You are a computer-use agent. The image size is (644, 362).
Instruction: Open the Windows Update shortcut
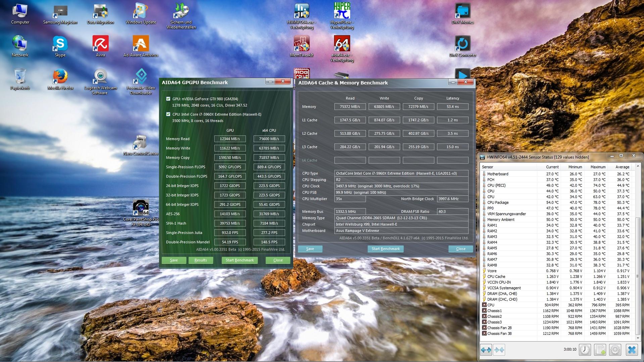(141, 14)
